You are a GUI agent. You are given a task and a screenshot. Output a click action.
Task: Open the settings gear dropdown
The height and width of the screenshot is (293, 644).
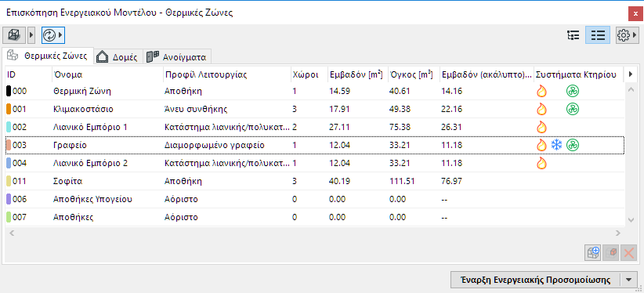628,35
